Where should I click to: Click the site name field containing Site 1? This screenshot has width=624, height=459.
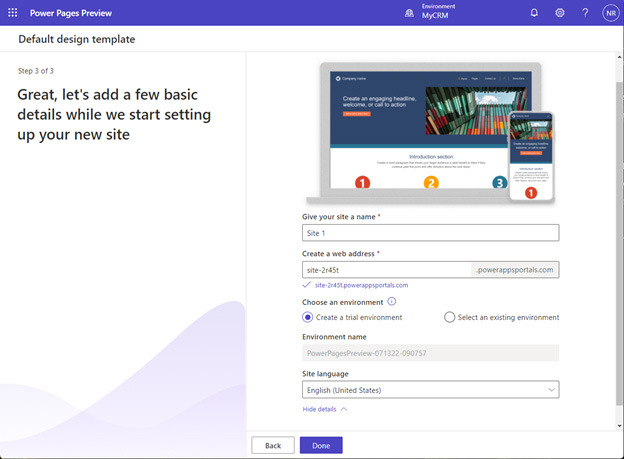(431, 233)
